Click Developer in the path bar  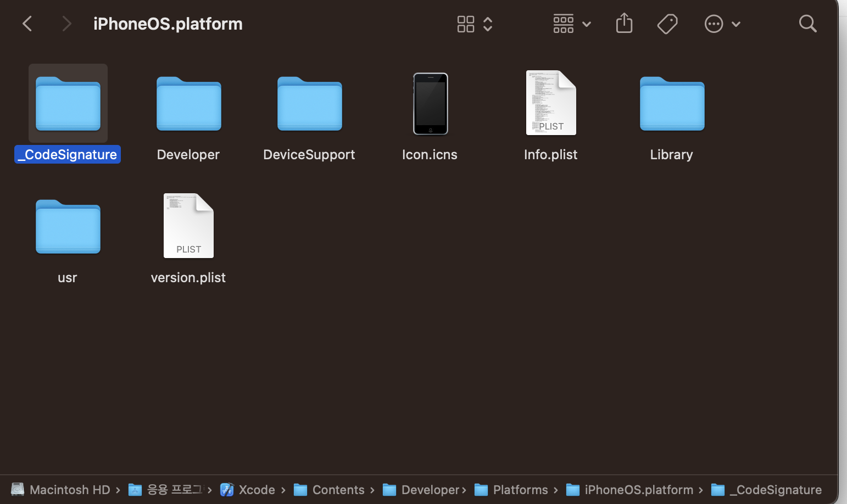click(x=421, y=489)
